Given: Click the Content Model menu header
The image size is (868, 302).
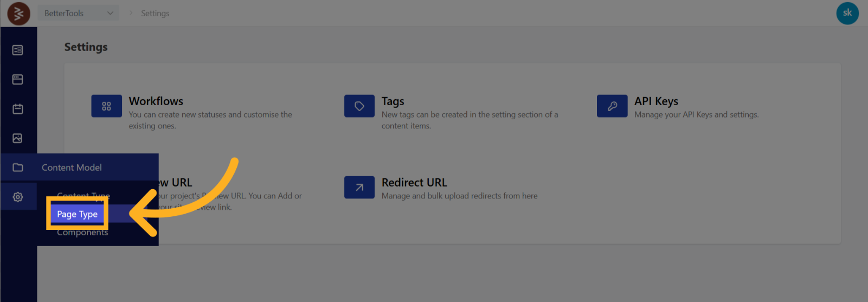Looking at the screenshot, I should point(72,168).
